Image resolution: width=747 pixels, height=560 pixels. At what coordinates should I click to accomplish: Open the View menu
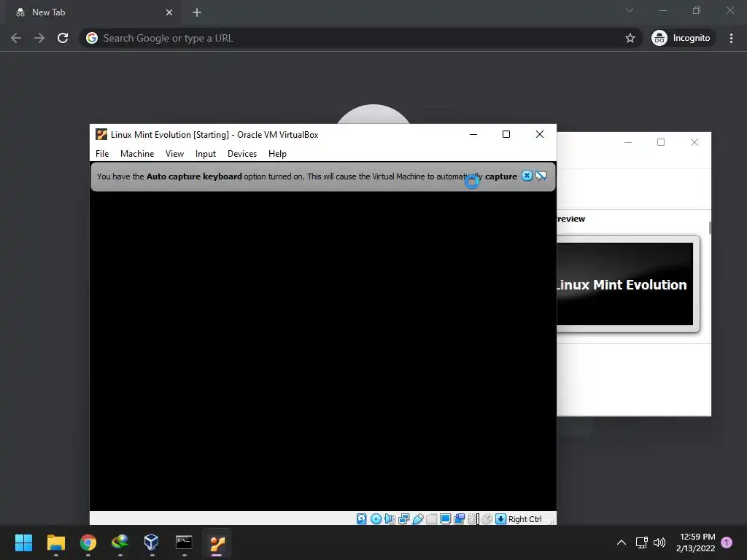[x=174, y=154]
